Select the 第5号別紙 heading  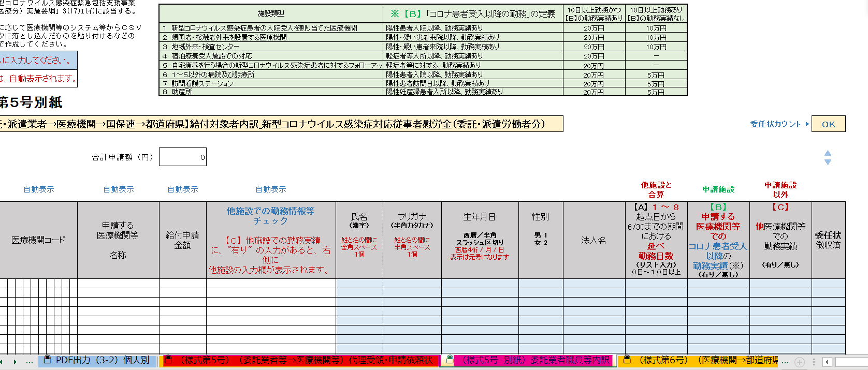(x=31, y=102)
